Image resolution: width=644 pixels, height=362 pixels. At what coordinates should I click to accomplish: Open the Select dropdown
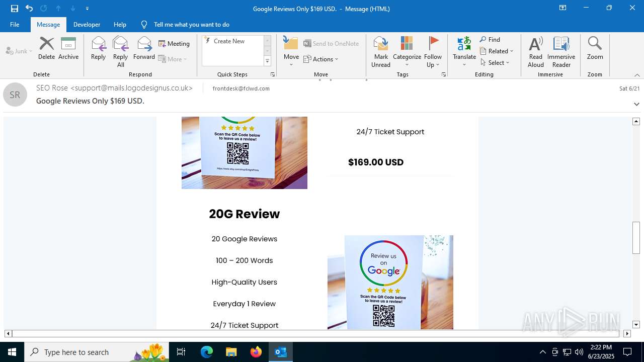495,63
